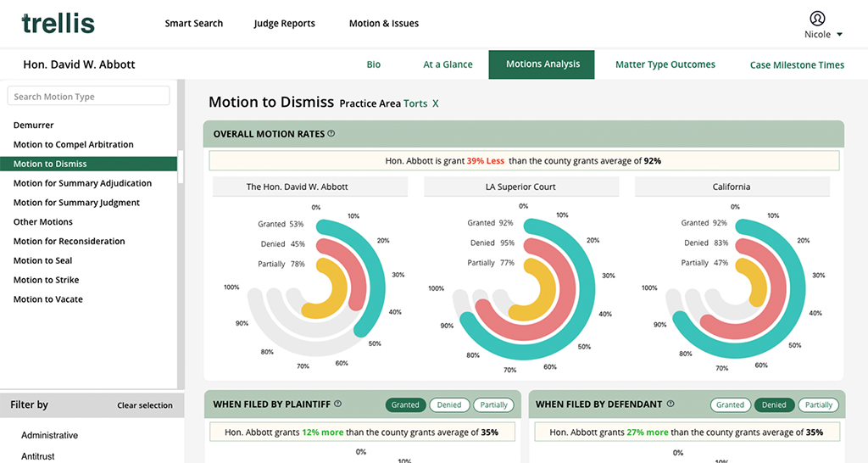Click the trellis logo
The image size is (868, 463).
point(58,23)
